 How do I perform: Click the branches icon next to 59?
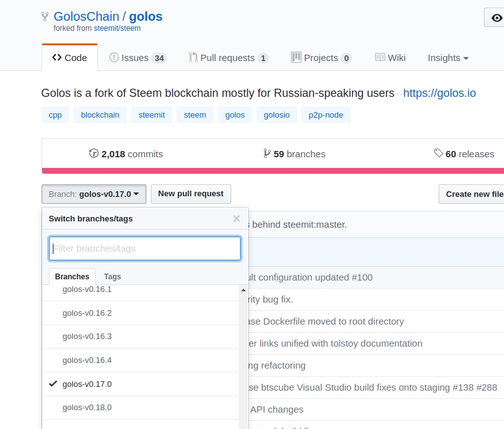tap(267, 153)
